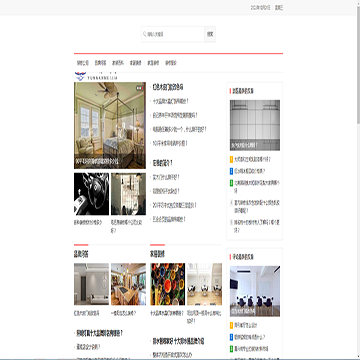
Task: Open the last item in the navigation bar
Action: point(171,63)
